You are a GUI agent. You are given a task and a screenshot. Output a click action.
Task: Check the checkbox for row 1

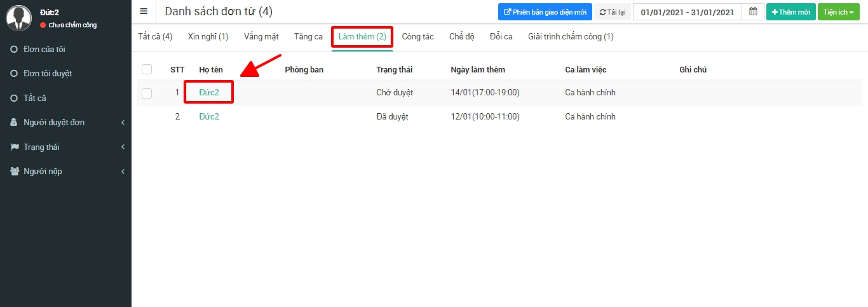tap(147, 93)
